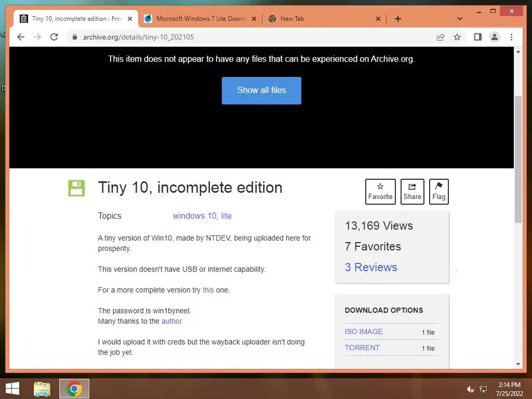This screenshot has height=399, width=532.
Task: Go back with the browser back arrow
Action: click(21, 37)
